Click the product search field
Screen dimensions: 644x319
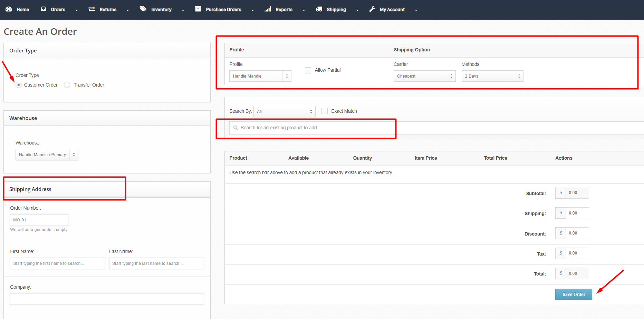click(313, 128)
